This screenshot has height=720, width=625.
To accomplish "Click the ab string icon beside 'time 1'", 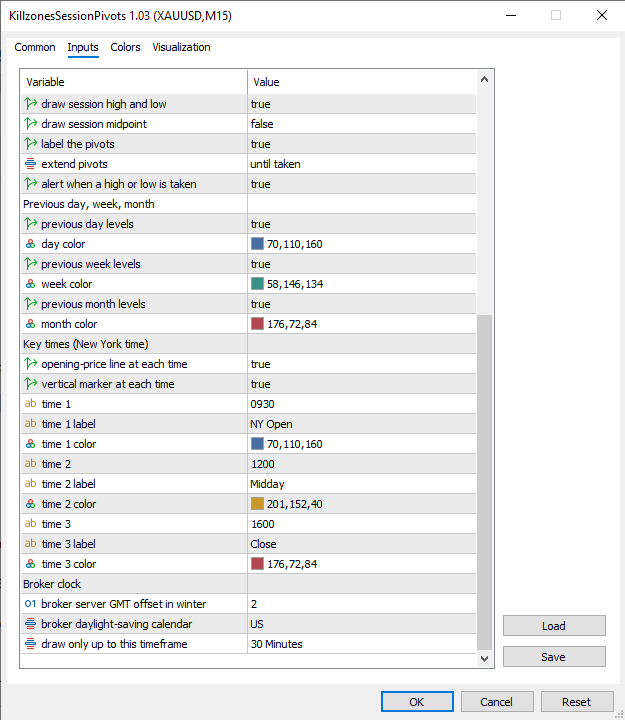I will tap(30, 404).
